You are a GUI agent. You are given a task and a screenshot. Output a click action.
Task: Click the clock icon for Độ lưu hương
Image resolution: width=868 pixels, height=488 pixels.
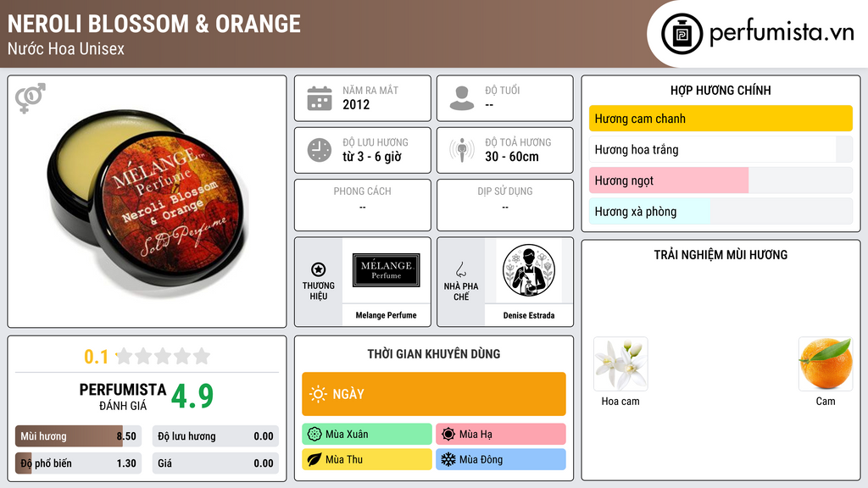pyautogui.click(x=320, y=150)
